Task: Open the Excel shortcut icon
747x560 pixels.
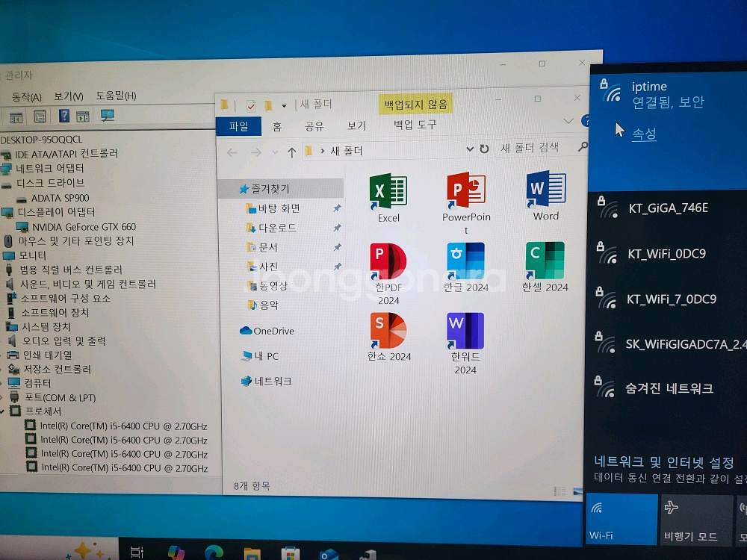Action: [388, 193]
